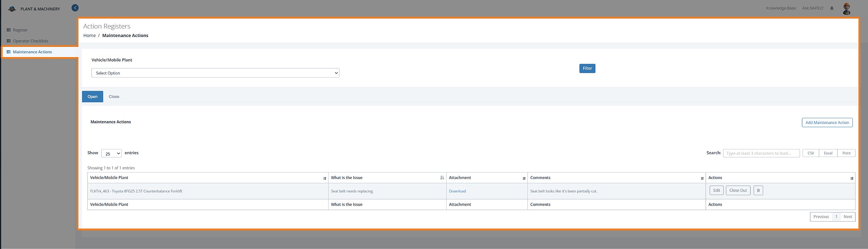Collapse the sidebar with the arrow button
868x249 pixels.
[x=75, y=8]
